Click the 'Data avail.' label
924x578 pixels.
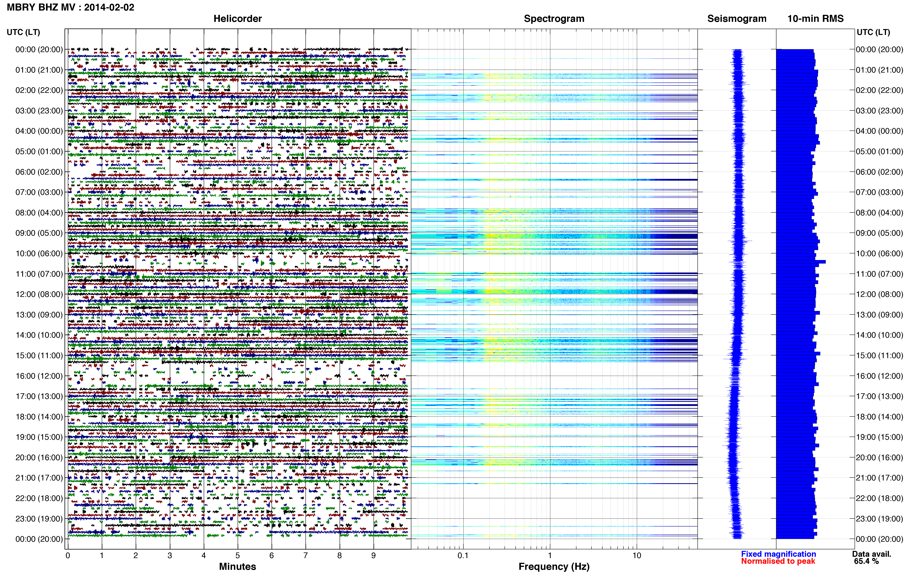click(x=872, y=554)
